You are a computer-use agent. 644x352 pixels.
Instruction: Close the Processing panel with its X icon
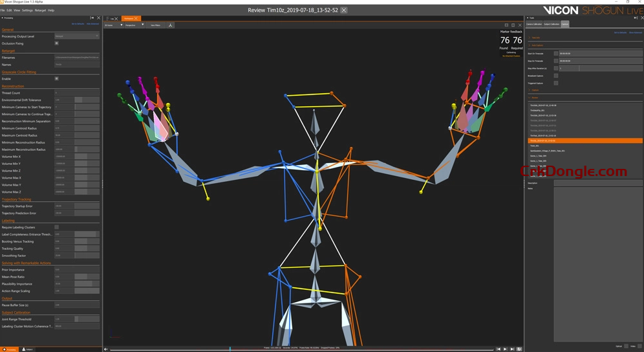point(98,17)
